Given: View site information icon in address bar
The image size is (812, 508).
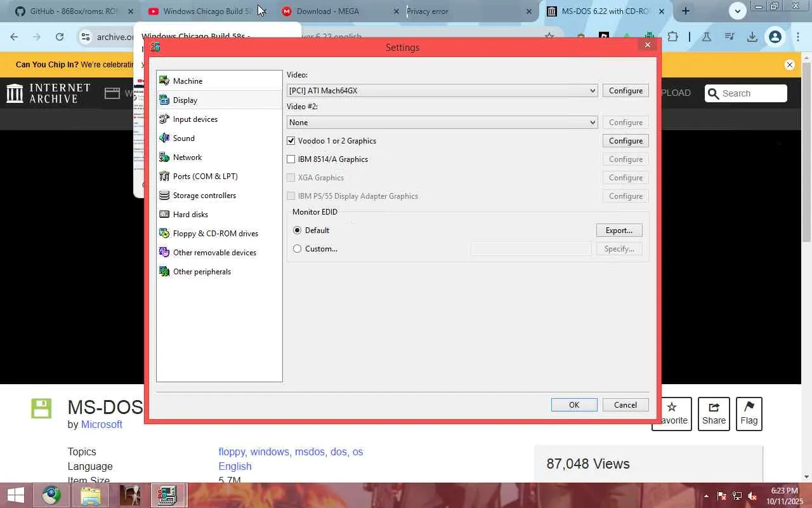Looking at the screenshot, I should pos(86,37).
